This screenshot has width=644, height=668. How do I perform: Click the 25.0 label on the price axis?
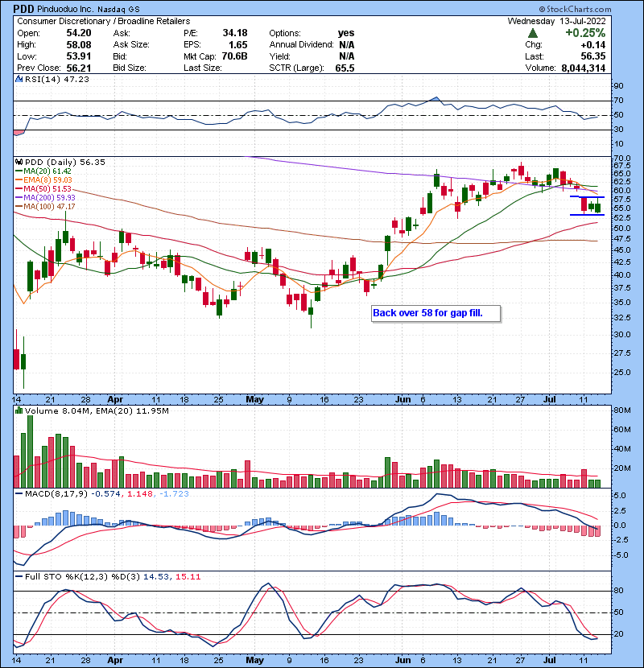coord(621,373)
